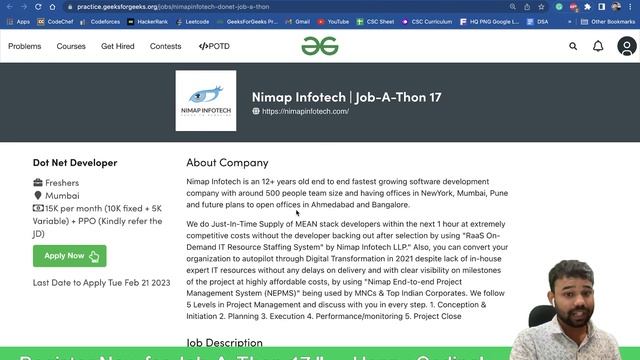Click the Nimap Infotech Job-A-Thon 17 title

click(347, 97)
